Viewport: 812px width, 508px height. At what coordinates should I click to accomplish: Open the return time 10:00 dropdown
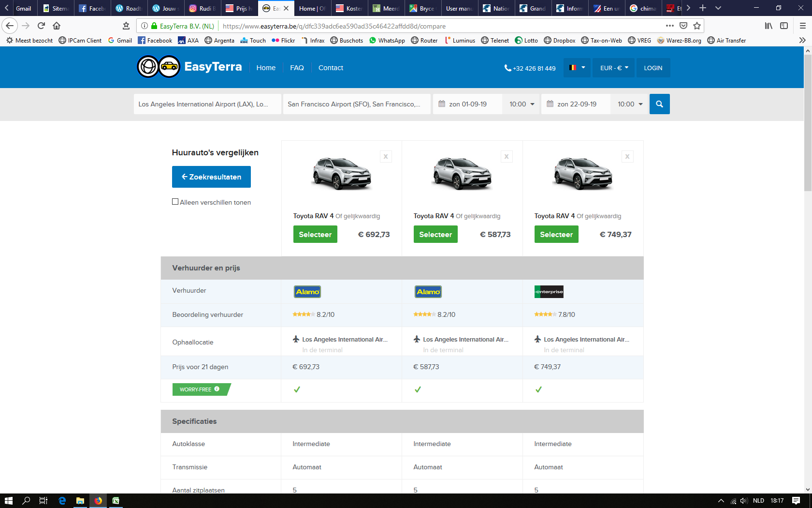point(630,104)
